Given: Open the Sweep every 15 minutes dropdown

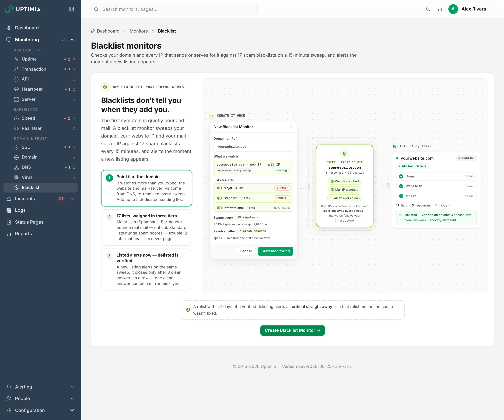Looking at the screenshot, I should (x=247, y=218).
